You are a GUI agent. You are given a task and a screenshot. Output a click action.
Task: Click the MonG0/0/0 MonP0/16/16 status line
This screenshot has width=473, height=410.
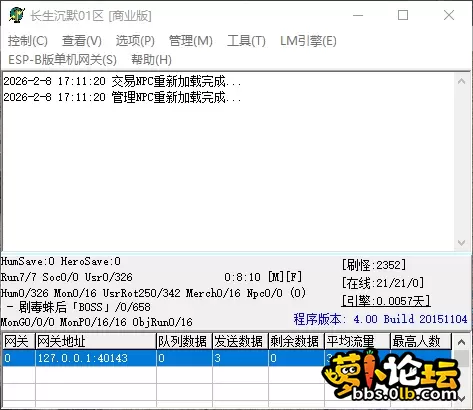(97, 322)
